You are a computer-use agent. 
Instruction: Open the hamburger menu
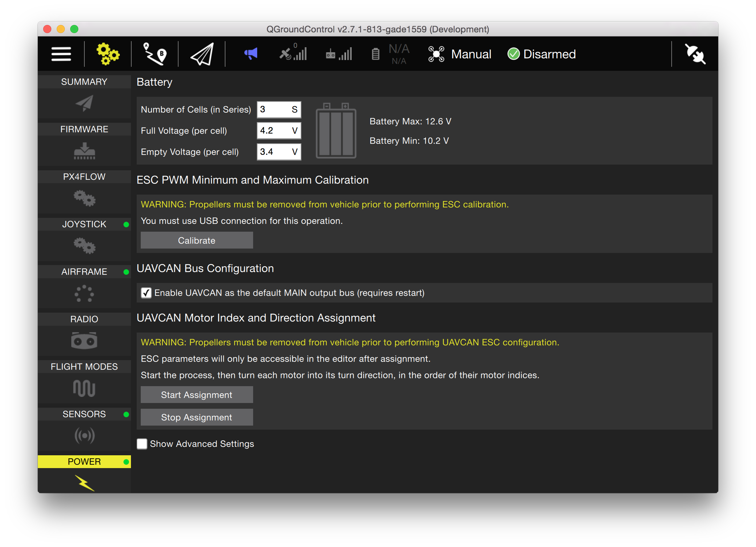pyautogui.click(x=61, y=54)
